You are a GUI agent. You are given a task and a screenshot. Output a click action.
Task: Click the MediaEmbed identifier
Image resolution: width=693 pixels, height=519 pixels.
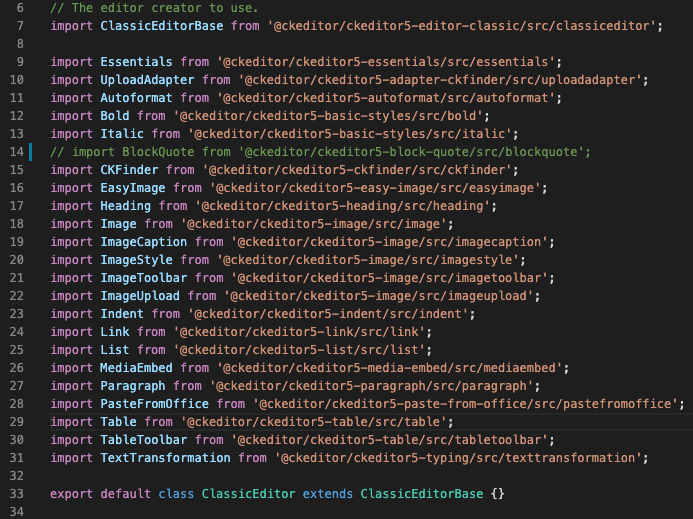(x=136, y=368)
